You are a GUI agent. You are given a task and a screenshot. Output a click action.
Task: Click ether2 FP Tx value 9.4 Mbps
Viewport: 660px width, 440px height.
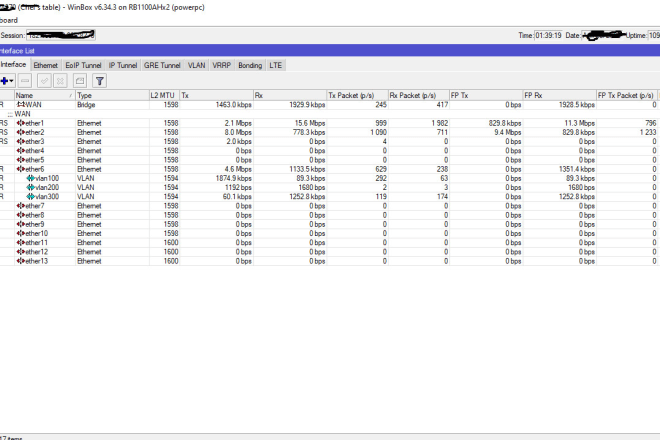tap(508, 132)
